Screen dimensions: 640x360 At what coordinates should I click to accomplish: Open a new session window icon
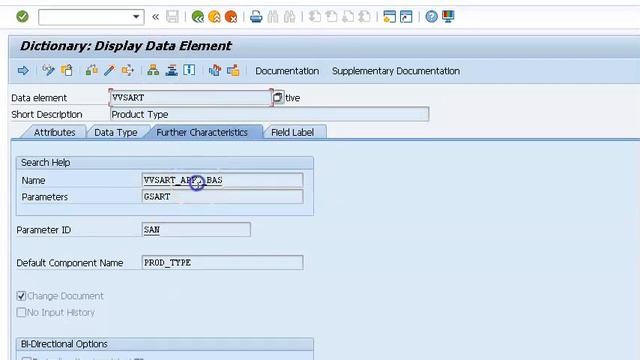pos(389,17)
